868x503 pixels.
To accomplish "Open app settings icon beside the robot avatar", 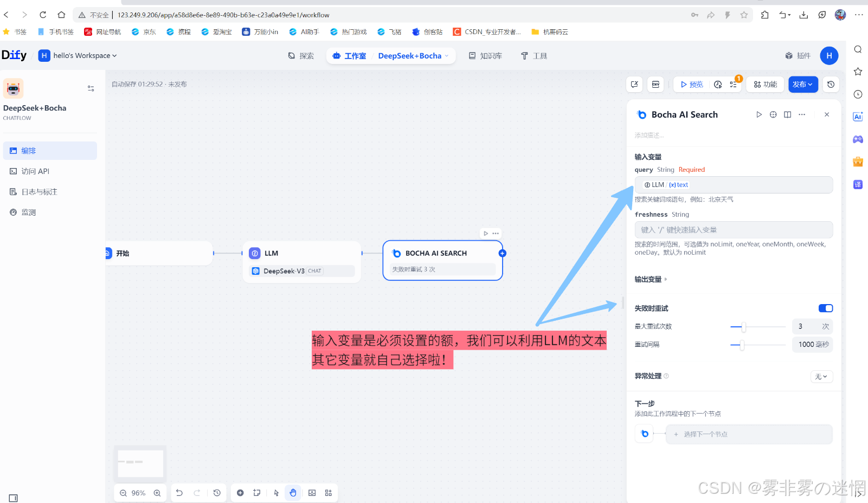I will tap(91, 88).
